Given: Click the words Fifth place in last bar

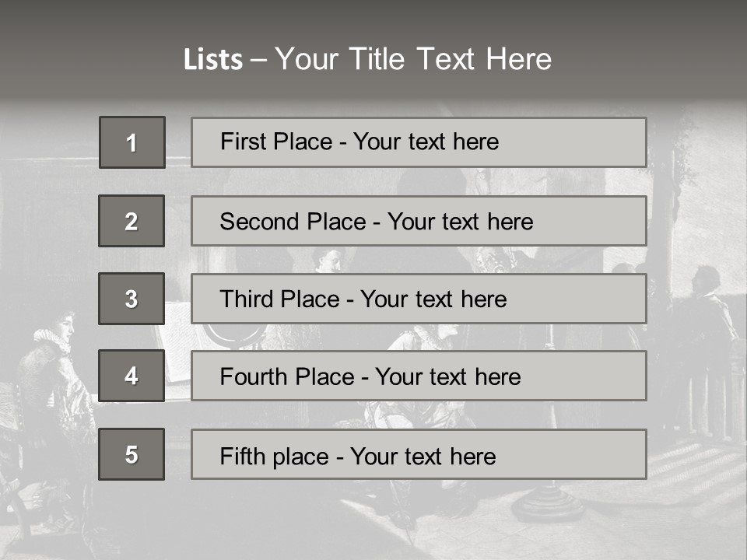Looking at the screenshot, I should click(274, 456).
